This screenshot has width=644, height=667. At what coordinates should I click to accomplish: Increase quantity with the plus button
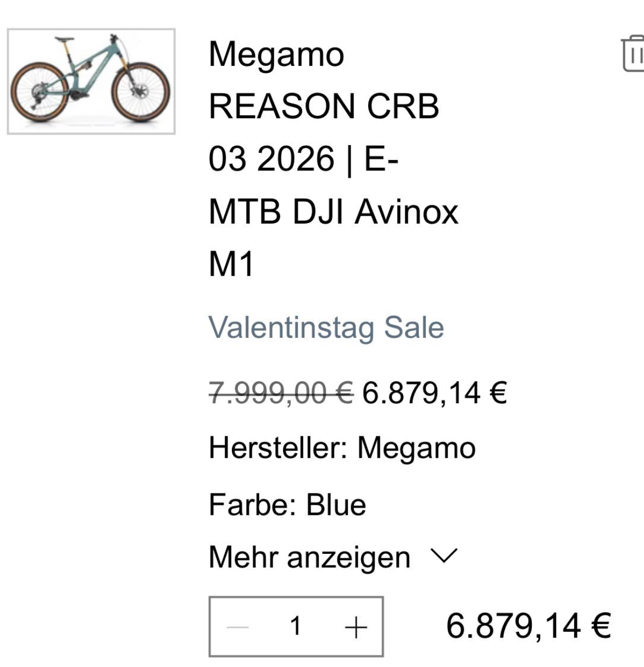coord(356,627)
